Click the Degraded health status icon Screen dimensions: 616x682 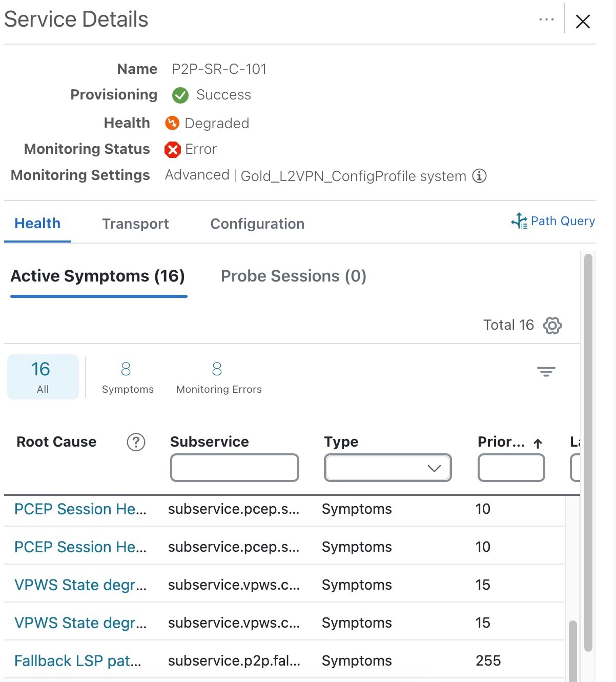173,123
